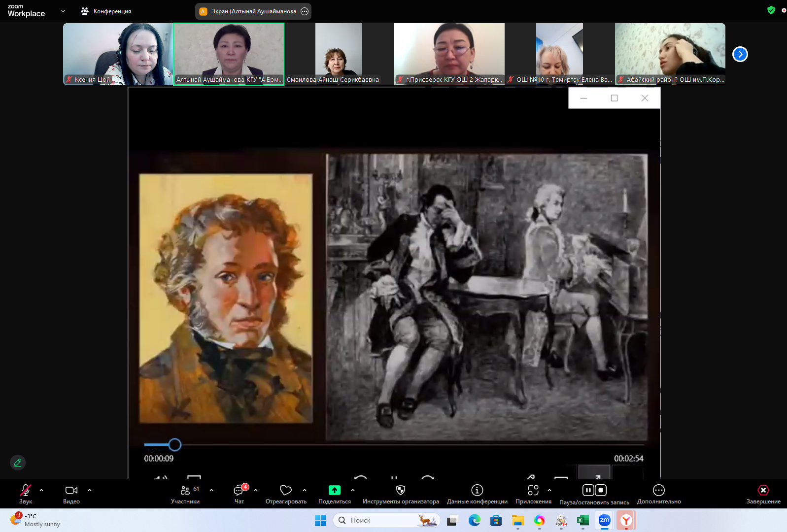The image size is (787, 532).
Task: Open the screen share options ellipsis menu
Action: pos(305,11)
